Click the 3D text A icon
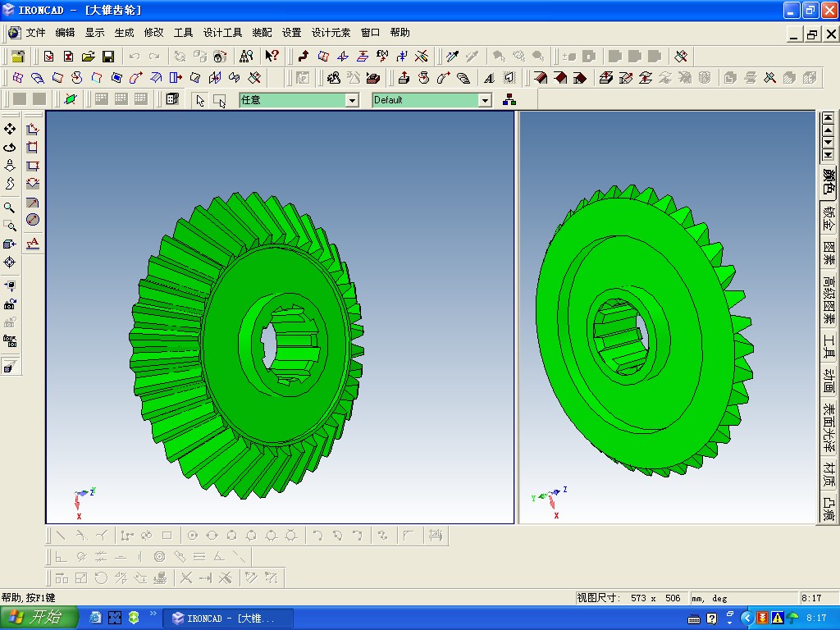This screenshot has width=840, height=630. tap(489, 78)
